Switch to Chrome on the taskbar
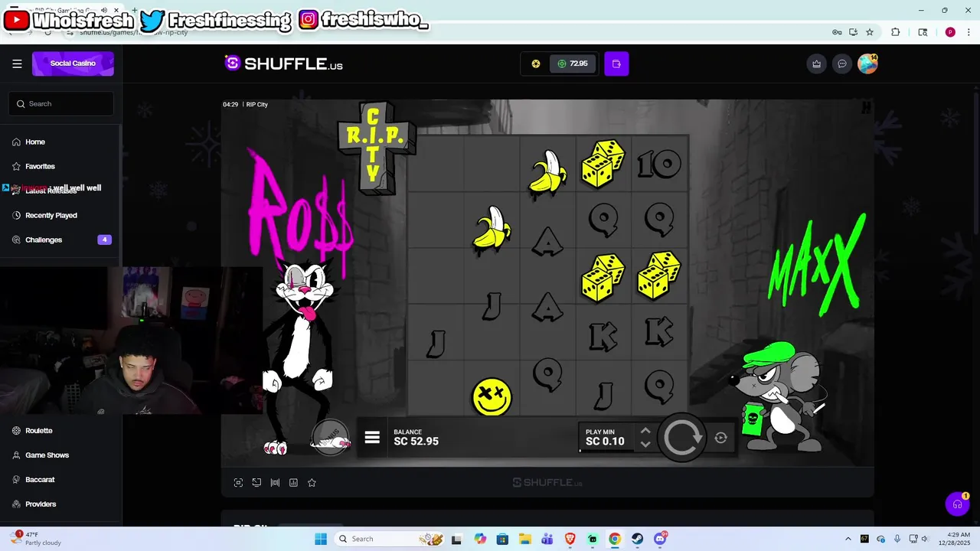 [x=615, y=539]
